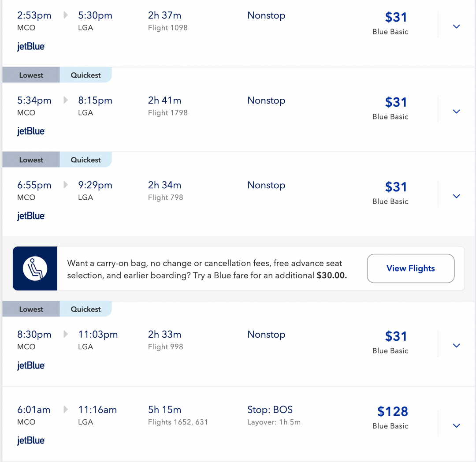Click the arrow between 2:53pm and 5:30pm

(x=65, y=15)
